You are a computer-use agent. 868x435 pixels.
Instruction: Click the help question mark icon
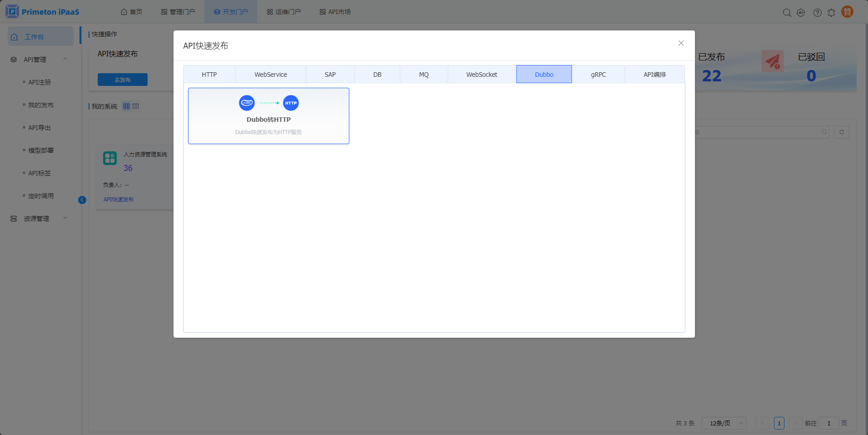click(x=817, y=13)
